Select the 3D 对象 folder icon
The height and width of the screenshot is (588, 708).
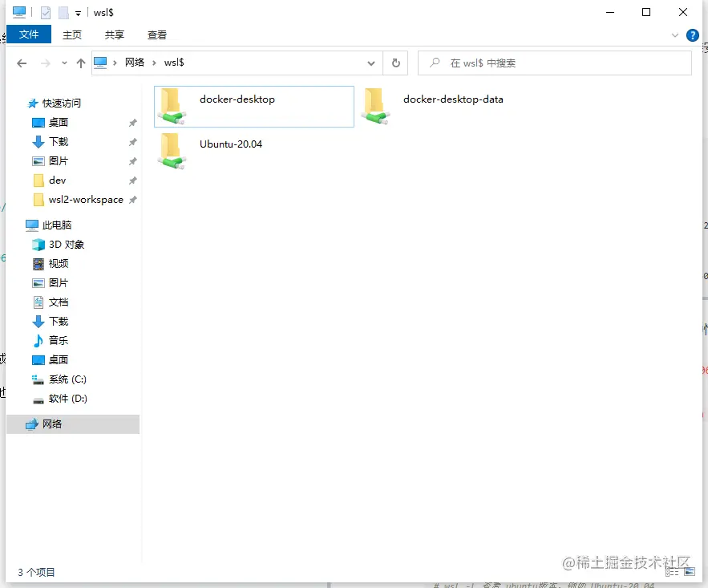pyautogui.click(x=38, y=245)
